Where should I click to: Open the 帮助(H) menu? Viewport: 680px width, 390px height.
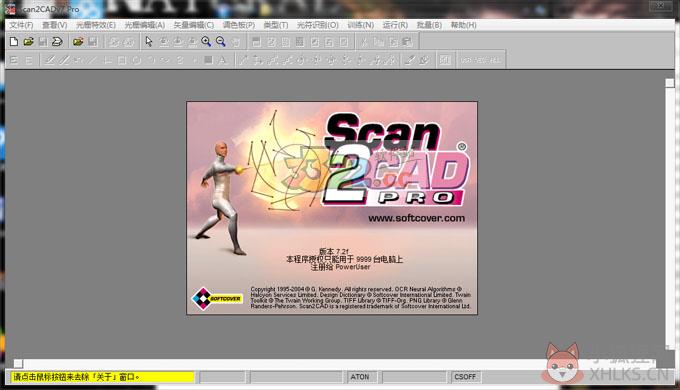coord(464,25)
